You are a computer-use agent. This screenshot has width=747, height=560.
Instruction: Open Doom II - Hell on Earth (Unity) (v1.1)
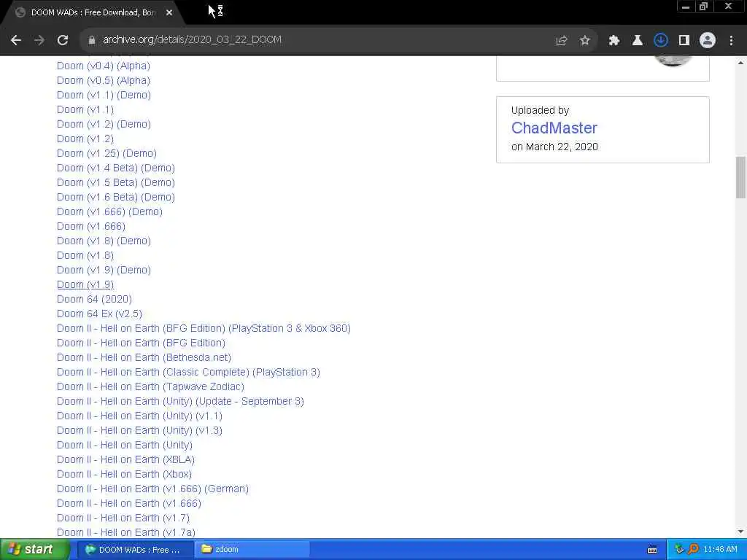coord(139,416)
